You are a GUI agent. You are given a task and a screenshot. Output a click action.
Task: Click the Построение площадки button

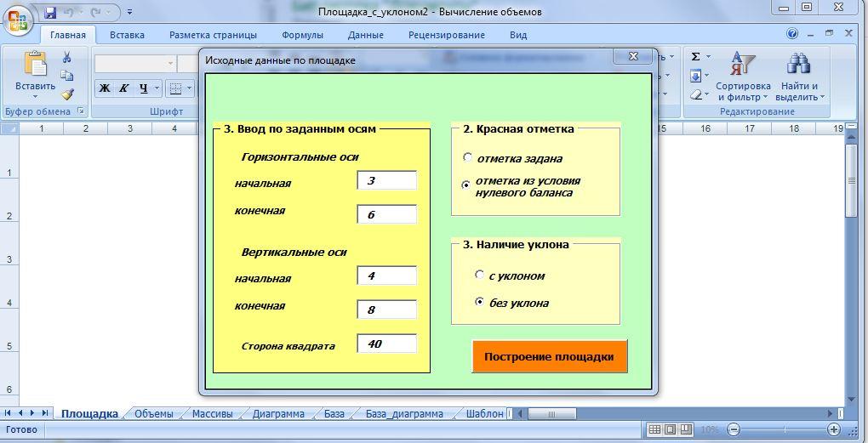point(550,356)
